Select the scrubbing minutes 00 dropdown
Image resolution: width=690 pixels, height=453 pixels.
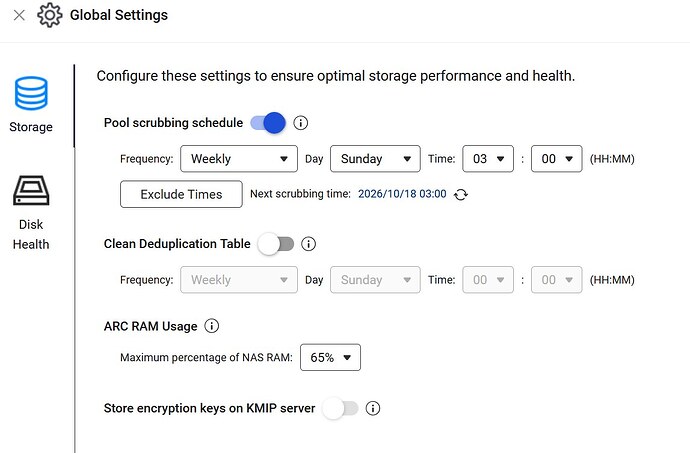tap(557, 159)
